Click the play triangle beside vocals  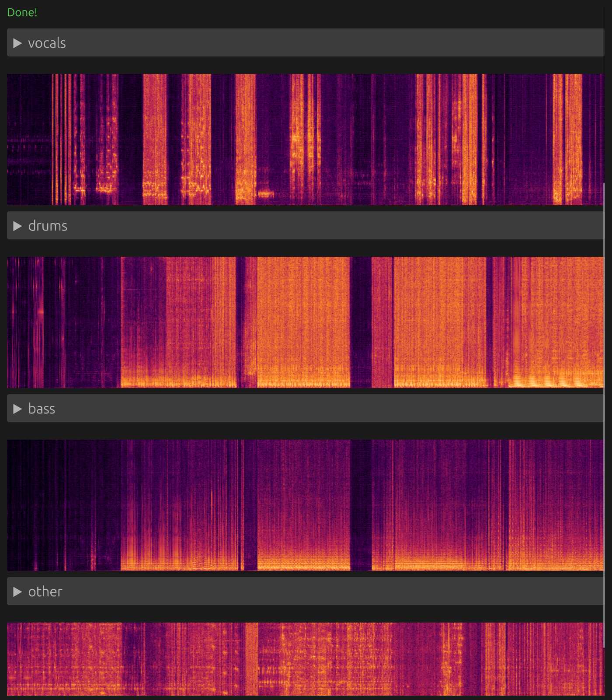17,43
